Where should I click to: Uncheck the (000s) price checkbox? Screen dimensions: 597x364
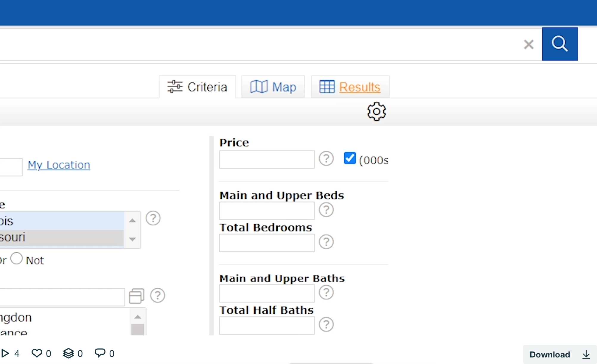349,158
